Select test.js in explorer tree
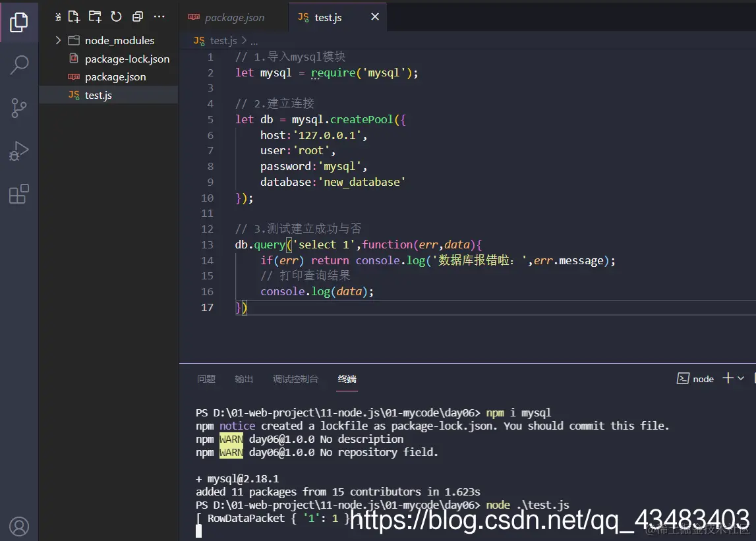 109,95
